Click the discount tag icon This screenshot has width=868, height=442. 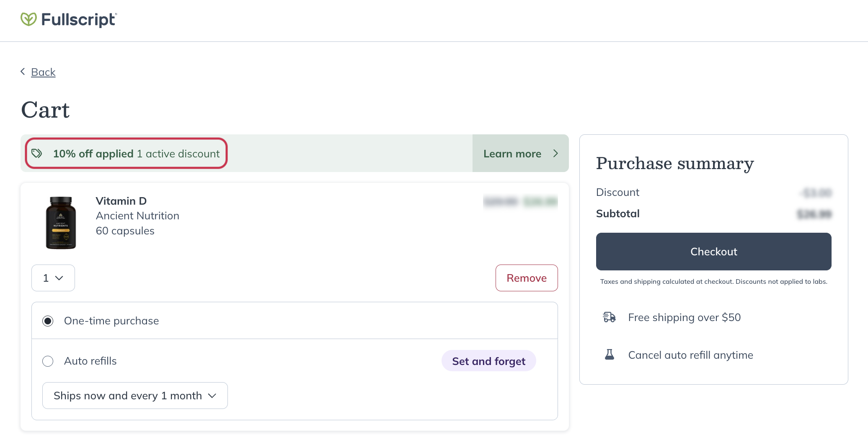(37, 153)
